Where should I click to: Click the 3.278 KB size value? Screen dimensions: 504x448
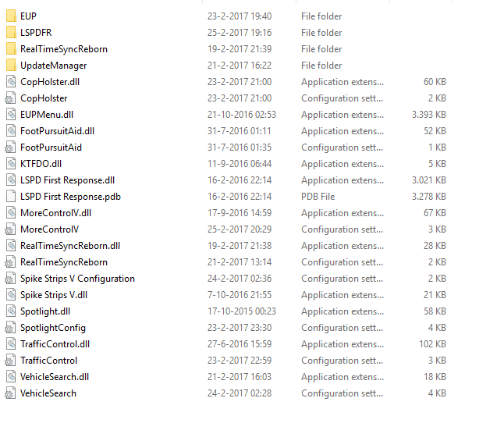(429, 197)
